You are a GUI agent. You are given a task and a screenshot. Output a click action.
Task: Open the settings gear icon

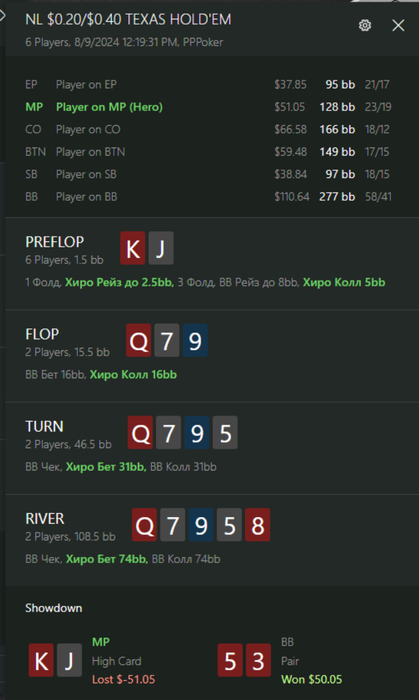pos(365,25)
